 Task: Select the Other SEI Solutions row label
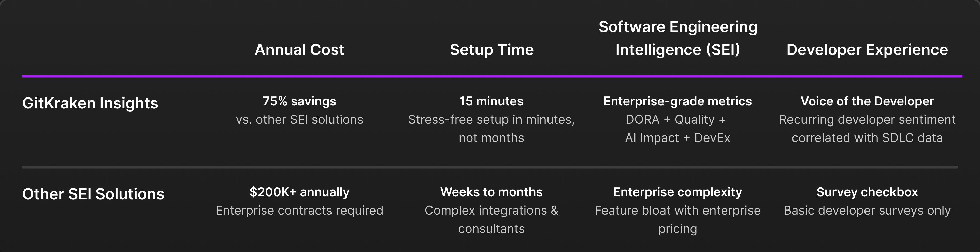93,194
